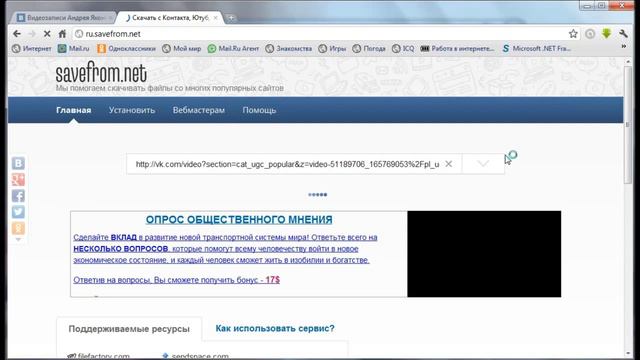
Task: Stop the page from loading
Action: pos(47,34)
